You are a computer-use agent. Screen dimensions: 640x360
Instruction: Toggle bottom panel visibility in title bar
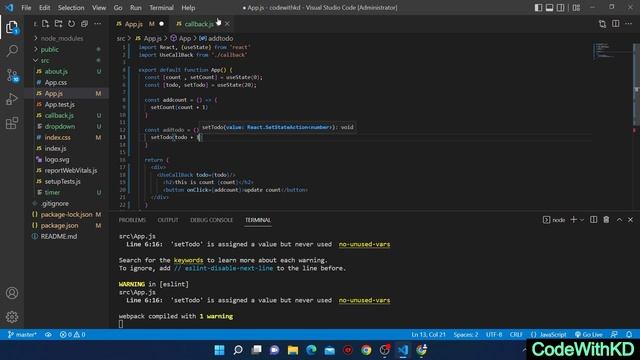[x=549, y=7]
